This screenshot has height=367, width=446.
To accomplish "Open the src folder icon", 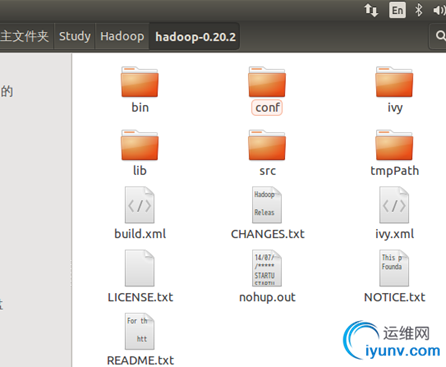I will point(267,145).
